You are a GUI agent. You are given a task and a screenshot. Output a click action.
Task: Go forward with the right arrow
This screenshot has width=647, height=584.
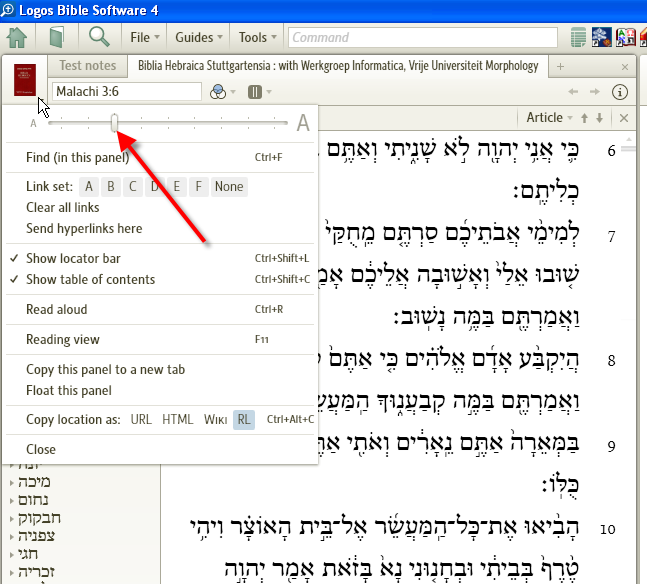[595, 92]
